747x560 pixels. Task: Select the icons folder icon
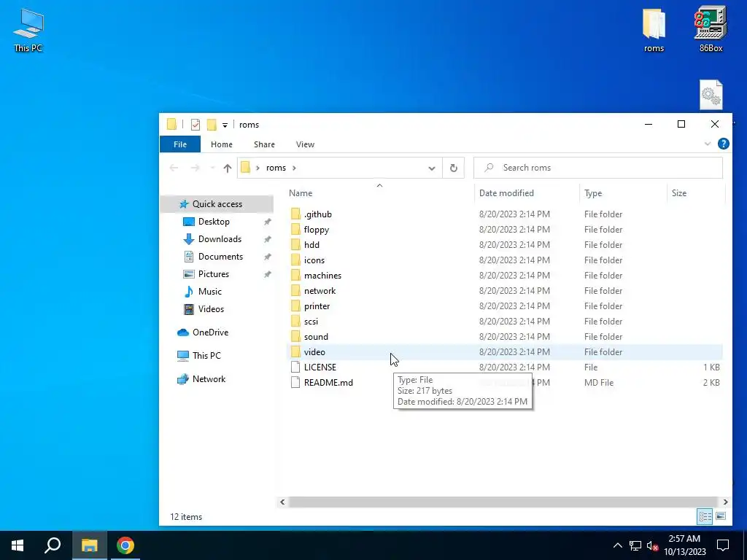[x=295, y=260]
